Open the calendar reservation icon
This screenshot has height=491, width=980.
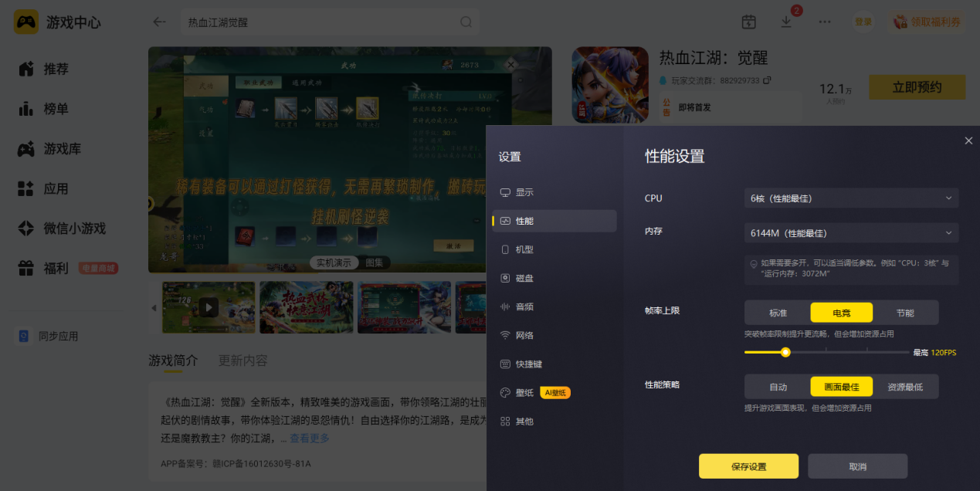pyautogui.click(x=748, y=22)
